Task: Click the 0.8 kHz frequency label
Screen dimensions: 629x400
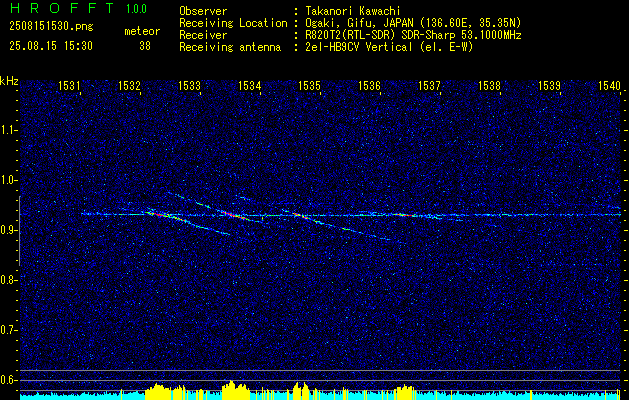Action: 7,280
